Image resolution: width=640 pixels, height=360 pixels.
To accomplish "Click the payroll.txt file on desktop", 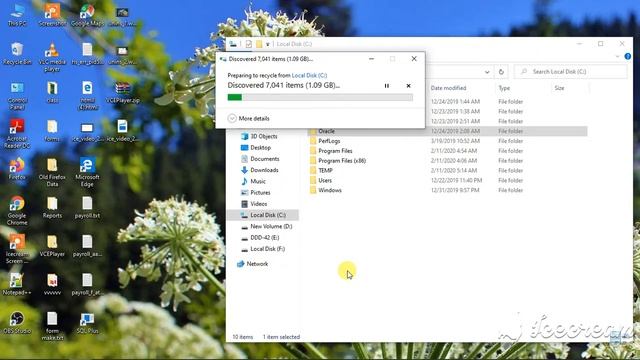I will click(x=87, y=207).
